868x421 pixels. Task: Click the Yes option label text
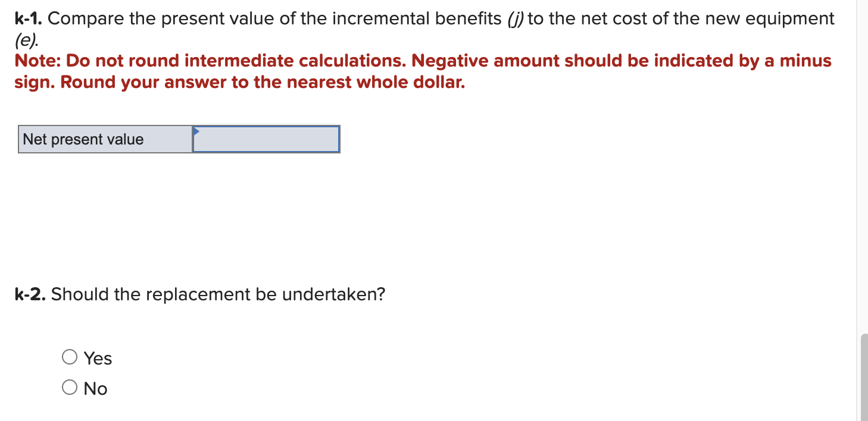point(97,357)
